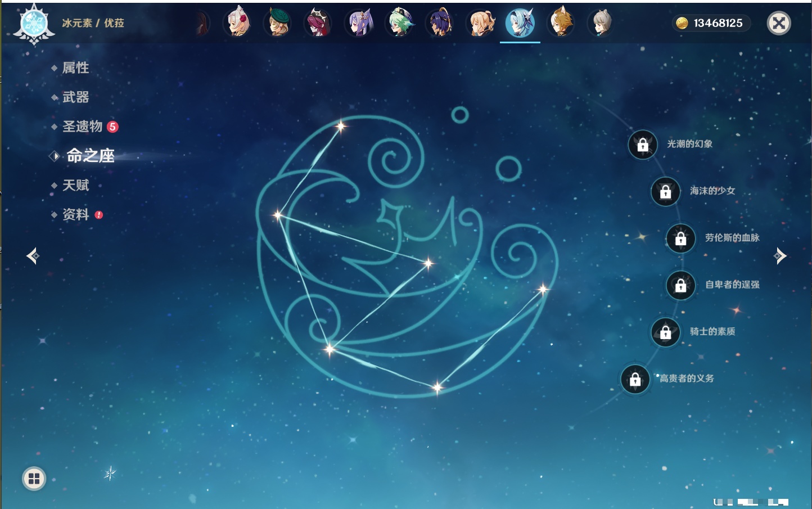Go to previous character with left arrow

tap(33, 256)
